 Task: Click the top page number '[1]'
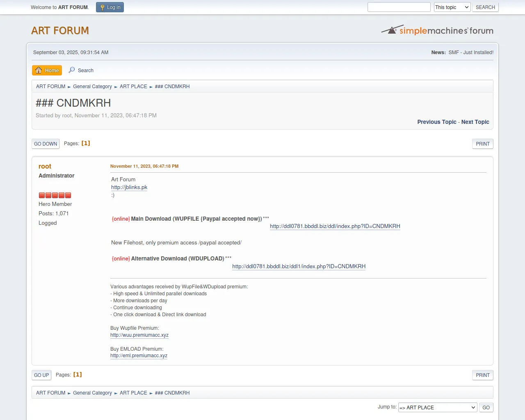point(86,143)
